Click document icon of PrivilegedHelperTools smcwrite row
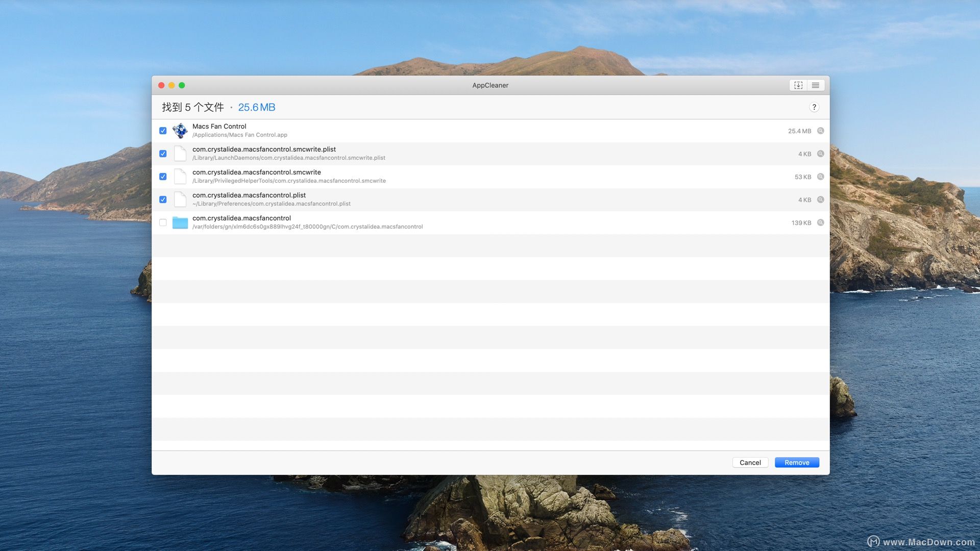 tap(180, 177)
